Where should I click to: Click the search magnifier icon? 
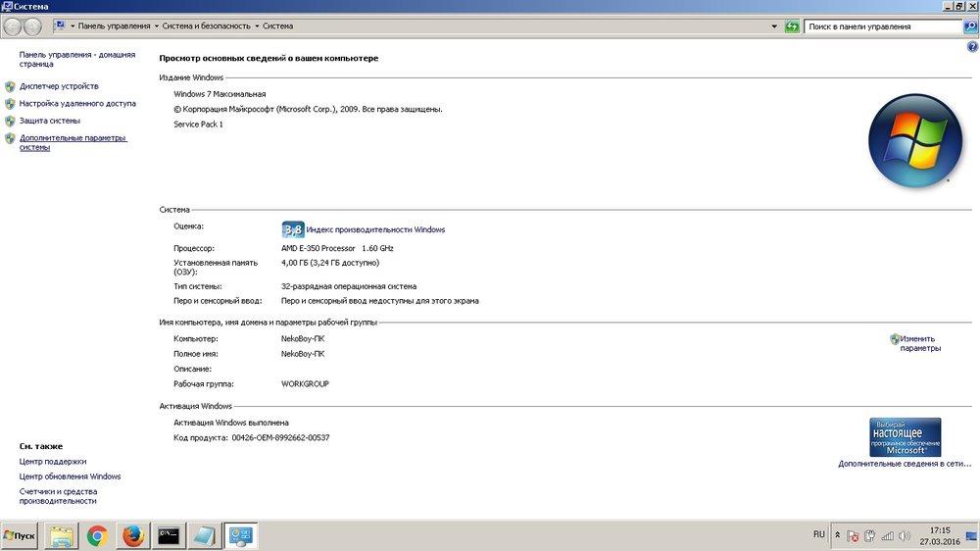coord(970,26)
